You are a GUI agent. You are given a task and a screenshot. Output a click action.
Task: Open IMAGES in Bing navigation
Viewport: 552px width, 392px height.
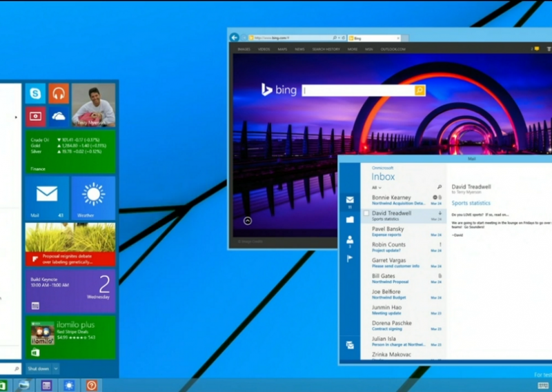(x=244, y=49)
